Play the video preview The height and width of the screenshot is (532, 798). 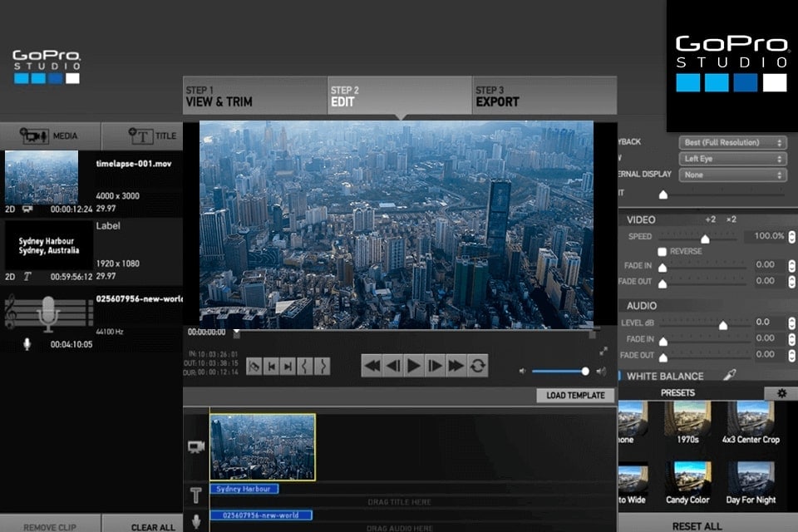point(414,366)
